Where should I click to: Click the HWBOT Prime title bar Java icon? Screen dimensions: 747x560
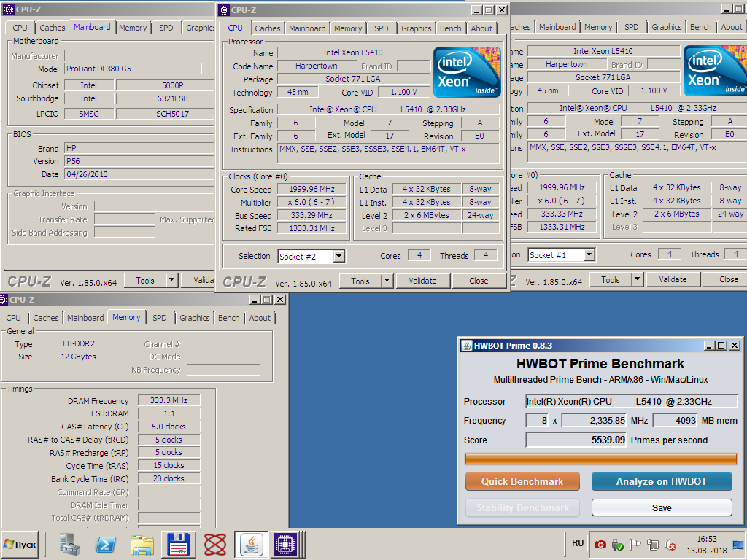coord(466,345)
